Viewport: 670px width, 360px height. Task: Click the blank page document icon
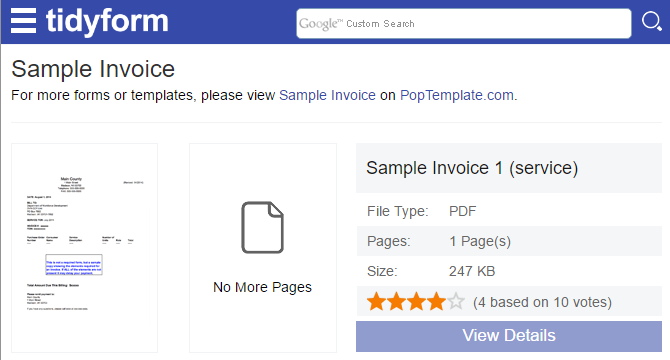(262, 227)
